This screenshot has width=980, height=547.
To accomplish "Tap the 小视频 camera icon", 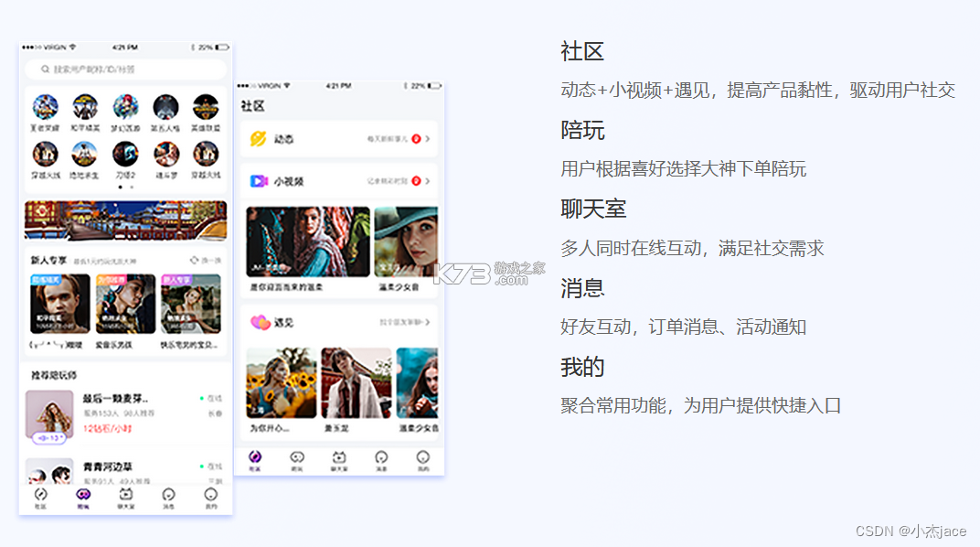I will click(x=259, y=181).
